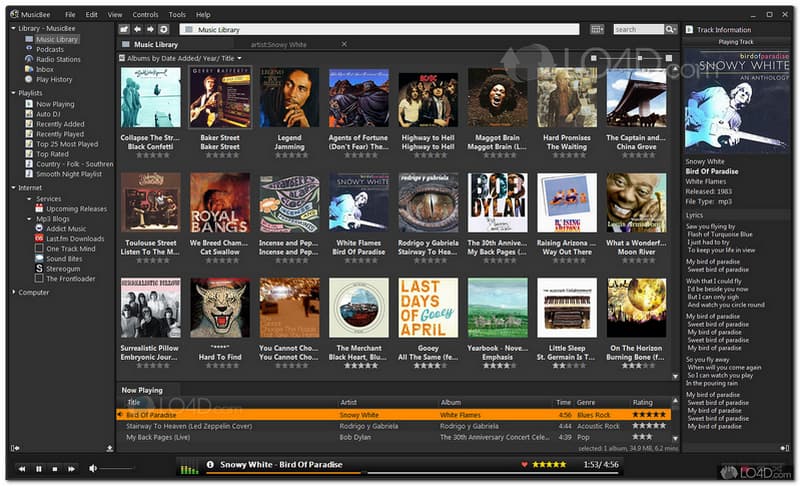
Task: Collapse the Services tree node
Action: 29,199
